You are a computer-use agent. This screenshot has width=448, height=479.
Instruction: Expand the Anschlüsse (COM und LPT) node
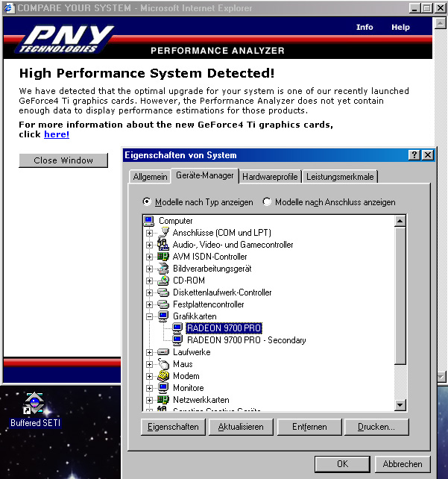(x=149, y=233)
